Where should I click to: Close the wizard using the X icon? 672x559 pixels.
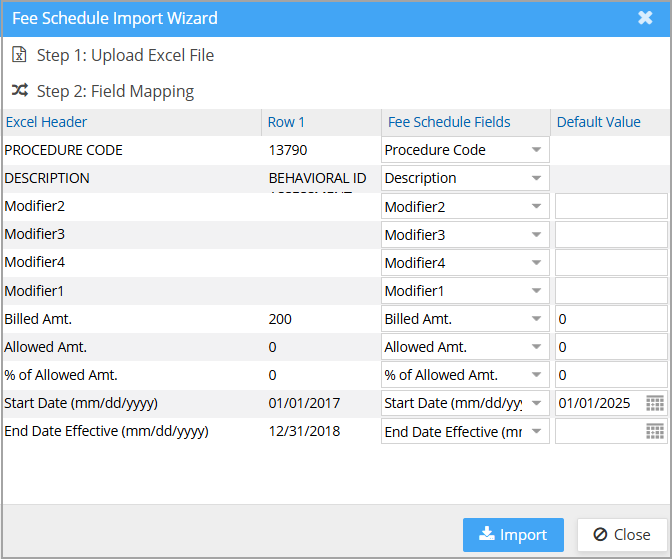click(645, 18)
